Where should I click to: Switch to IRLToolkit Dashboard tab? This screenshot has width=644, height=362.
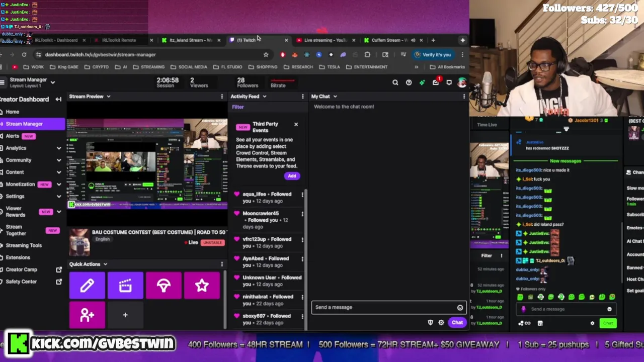(x=55, y=40)
